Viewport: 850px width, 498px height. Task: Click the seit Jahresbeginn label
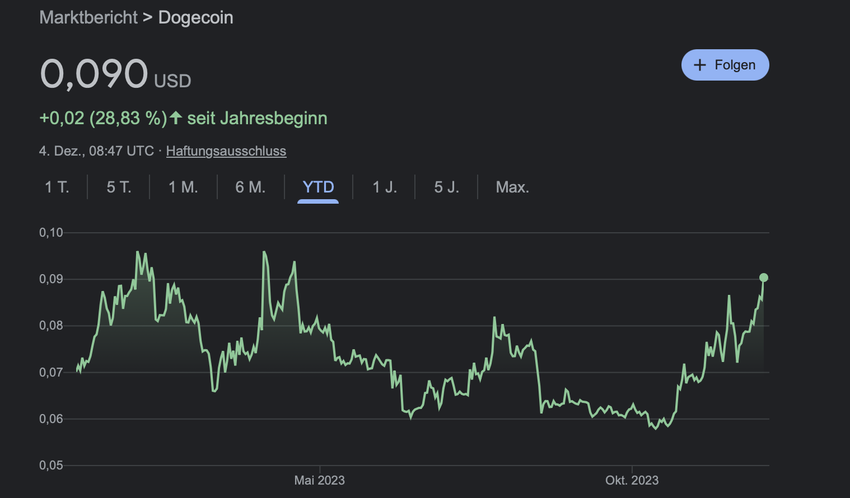coord(257,118)
